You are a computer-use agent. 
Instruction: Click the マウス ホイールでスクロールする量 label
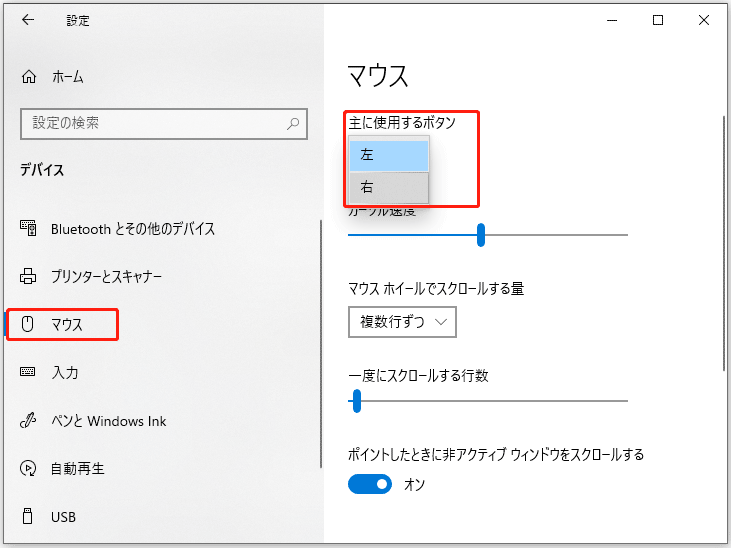436,289
